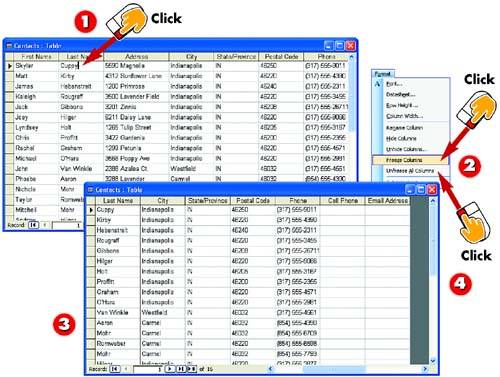The image size is (500, 377).
Task: Minimize the front Contacts table window
Action: [x=410, y=190]
